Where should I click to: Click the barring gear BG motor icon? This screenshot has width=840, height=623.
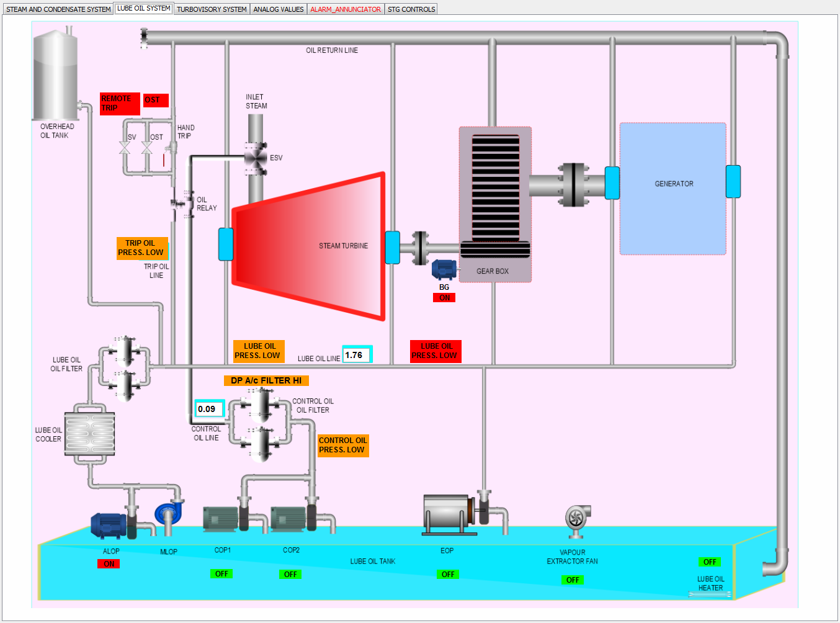(444, 269)
